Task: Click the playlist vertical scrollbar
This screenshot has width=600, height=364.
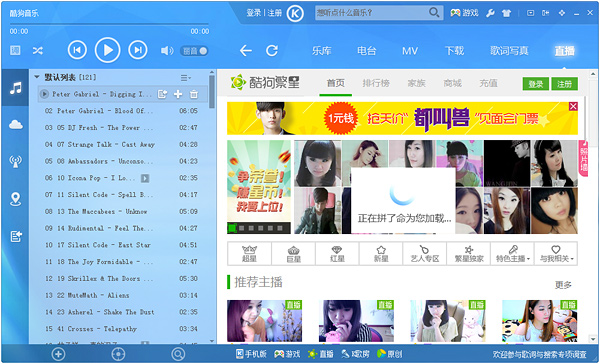Action: point(212,91)
